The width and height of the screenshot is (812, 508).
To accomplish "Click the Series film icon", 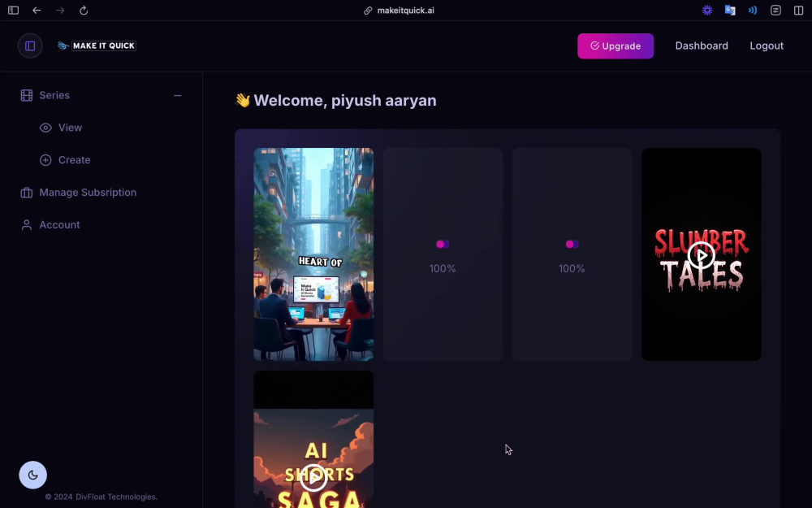I will (x=27, y=95).
